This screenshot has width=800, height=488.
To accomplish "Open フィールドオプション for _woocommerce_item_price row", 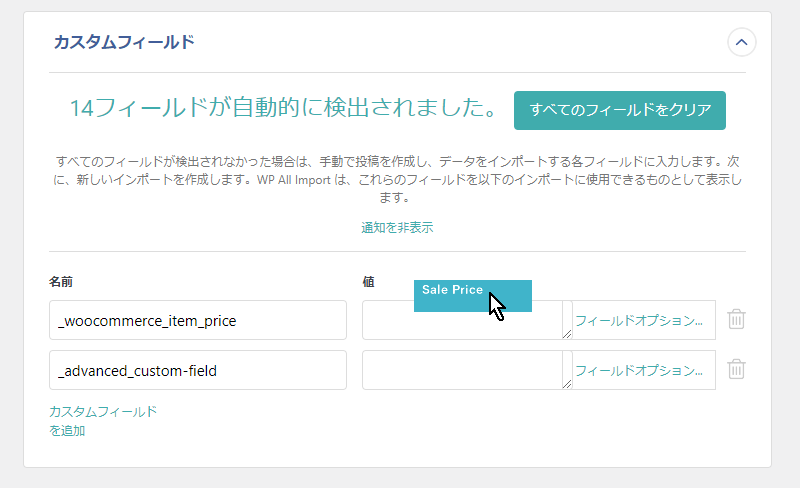I will click(639, 321).
